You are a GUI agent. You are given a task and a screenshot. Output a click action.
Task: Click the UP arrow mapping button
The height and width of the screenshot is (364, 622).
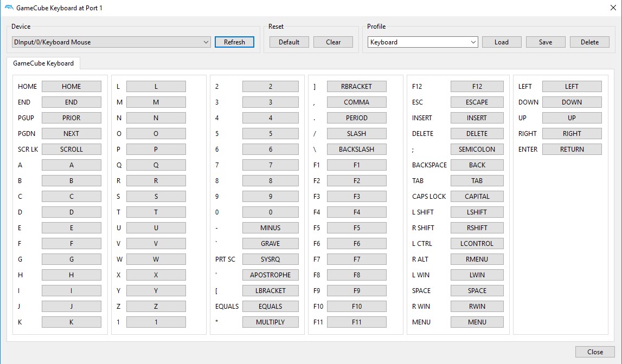coord(572,118)
